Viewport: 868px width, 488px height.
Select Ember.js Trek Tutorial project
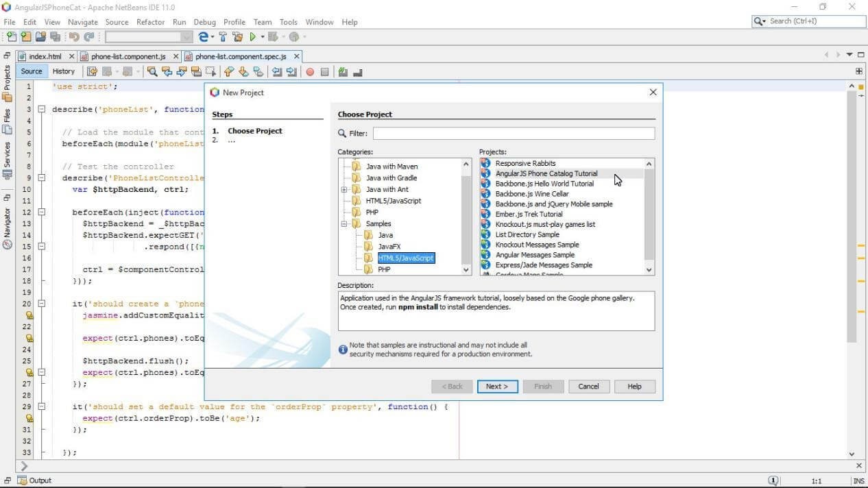point(529,214)
